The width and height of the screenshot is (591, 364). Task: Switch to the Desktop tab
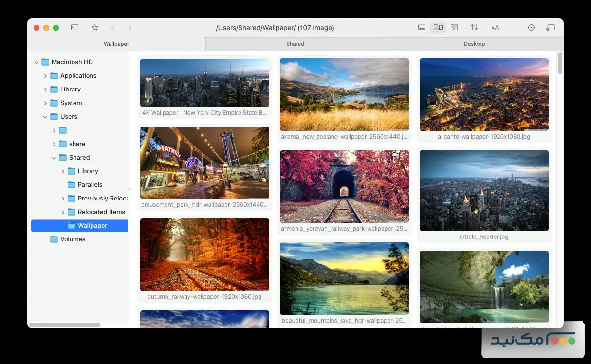[474, 44]
